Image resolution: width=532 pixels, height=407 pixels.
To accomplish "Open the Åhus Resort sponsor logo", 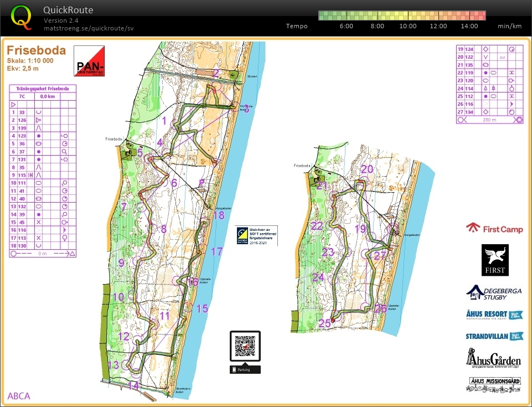I will (x=494, y=315).
